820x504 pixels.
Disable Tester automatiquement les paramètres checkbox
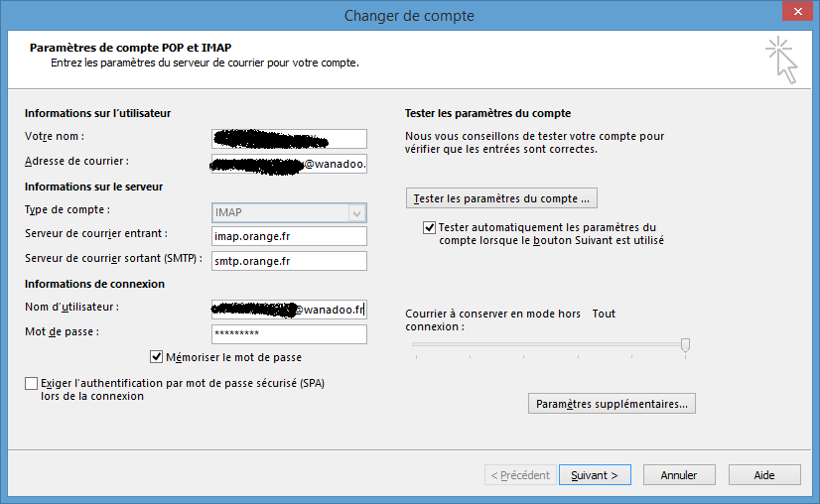coord(429,227)
